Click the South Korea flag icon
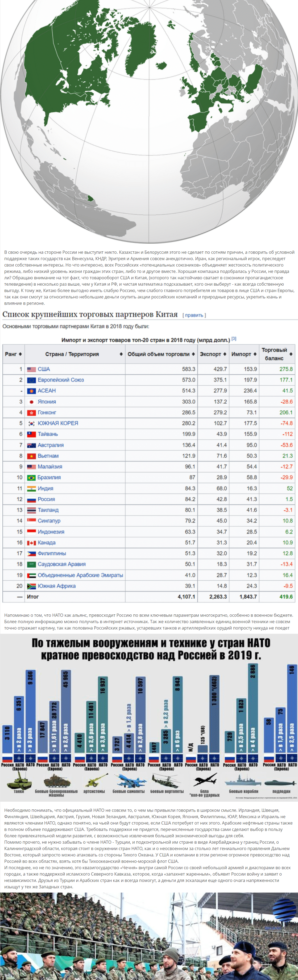 click(31, 423)
